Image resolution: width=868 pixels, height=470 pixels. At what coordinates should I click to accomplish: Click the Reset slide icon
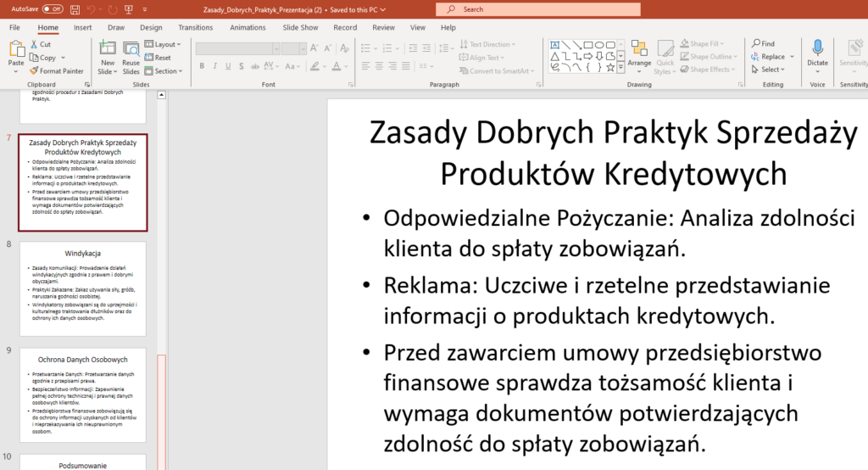[x=158, y=58]
